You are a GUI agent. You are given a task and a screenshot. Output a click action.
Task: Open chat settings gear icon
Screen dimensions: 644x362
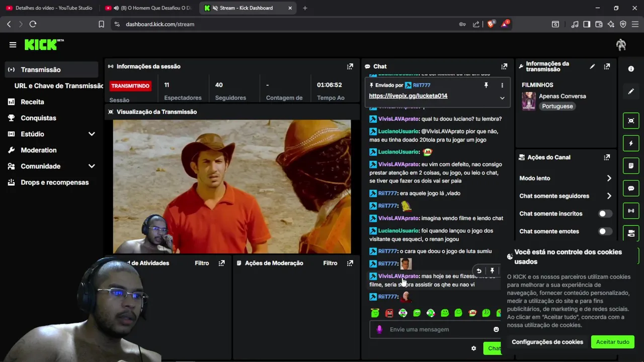(x=473, y=348)
